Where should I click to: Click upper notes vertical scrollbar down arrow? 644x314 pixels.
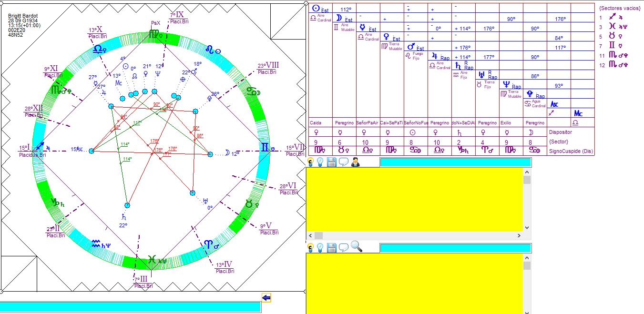527,228
